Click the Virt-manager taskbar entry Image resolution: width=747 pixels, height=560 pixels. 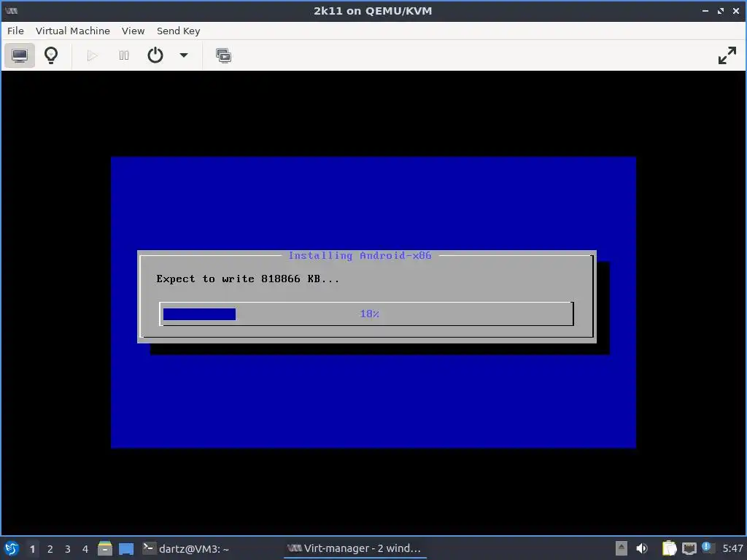click(355, 548)
